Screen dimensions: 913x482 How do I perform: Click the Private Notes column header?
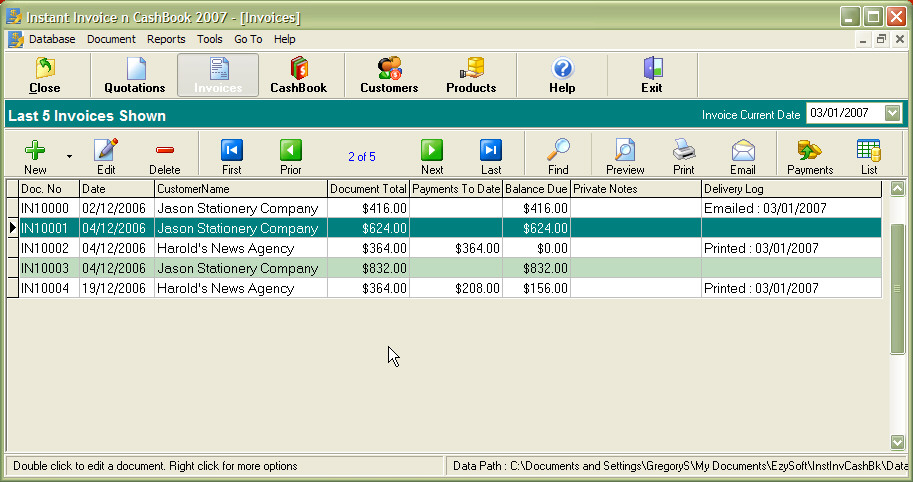click(636, 189)
